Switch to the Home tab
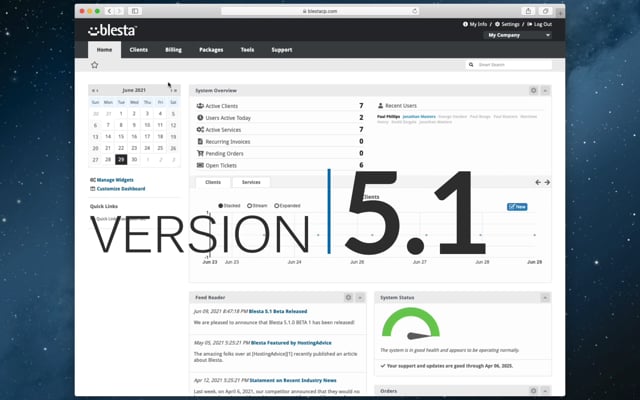This screenshot has height=400, width=640. [104, 50]
